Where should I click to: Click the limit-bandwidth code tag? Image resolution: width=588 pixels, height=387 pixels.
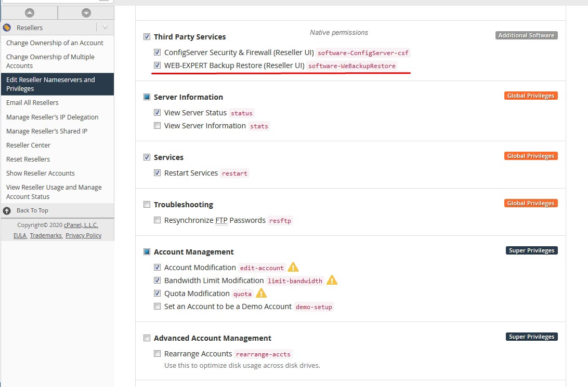tap(295, 281)
